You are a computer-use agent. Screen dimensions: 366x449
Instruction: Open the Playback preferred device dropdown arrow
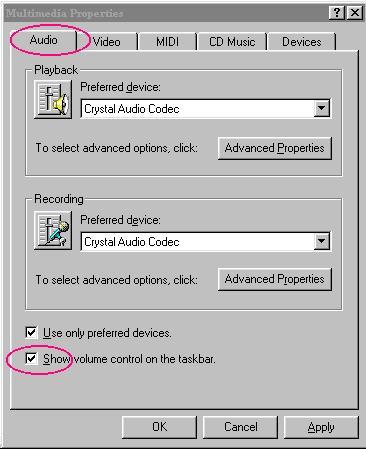[322, 108]
